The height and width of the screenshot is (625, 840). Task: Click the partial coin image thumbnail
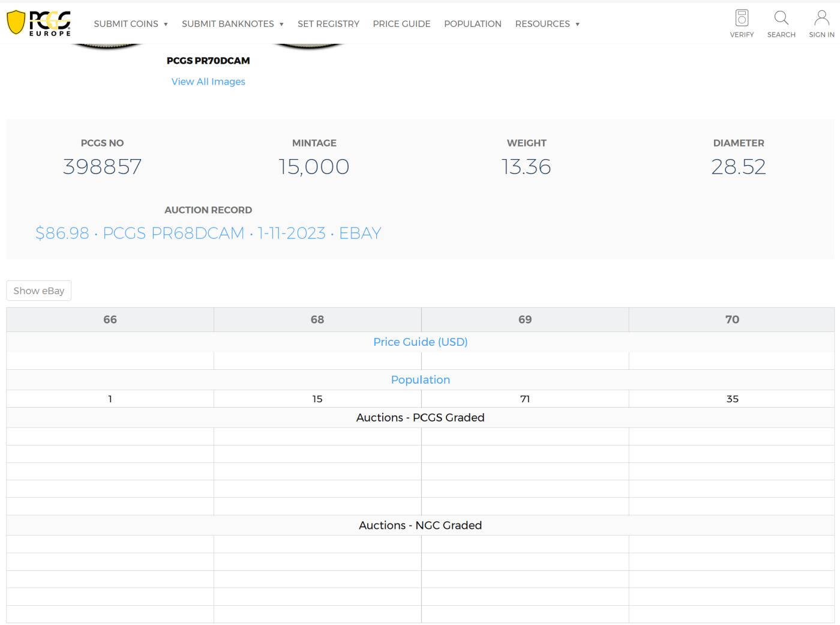108,46
